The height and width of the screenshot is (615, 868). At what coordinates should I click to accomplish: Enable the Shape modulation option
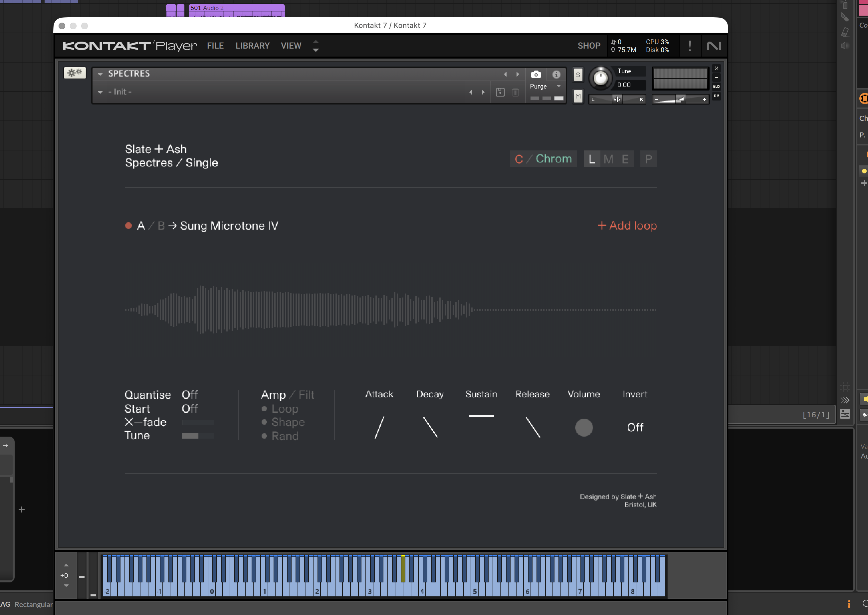(x=283, y=422)
